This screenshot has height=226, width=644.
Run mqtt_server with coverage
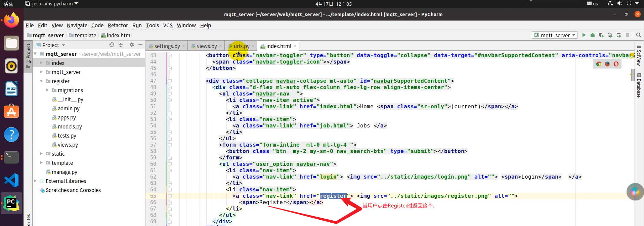[601, 35]
